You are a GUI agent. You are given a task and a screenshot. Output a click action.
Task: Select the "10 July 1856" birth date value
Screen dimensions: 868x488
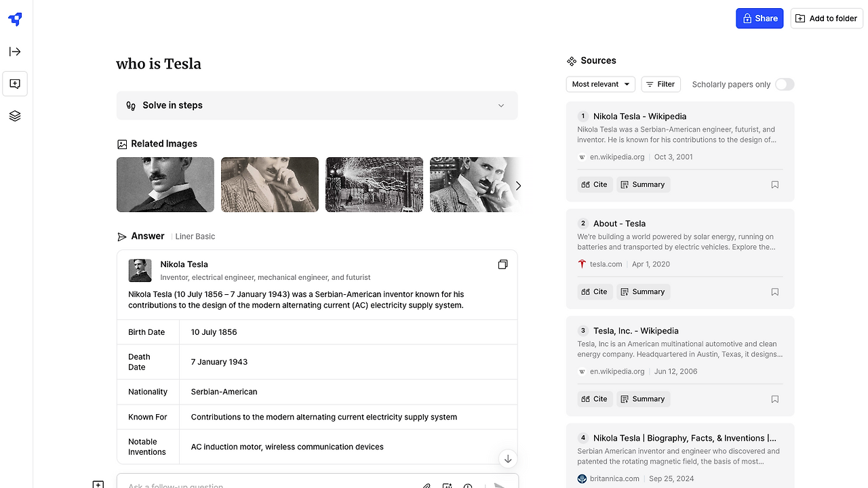coord(214,332)
